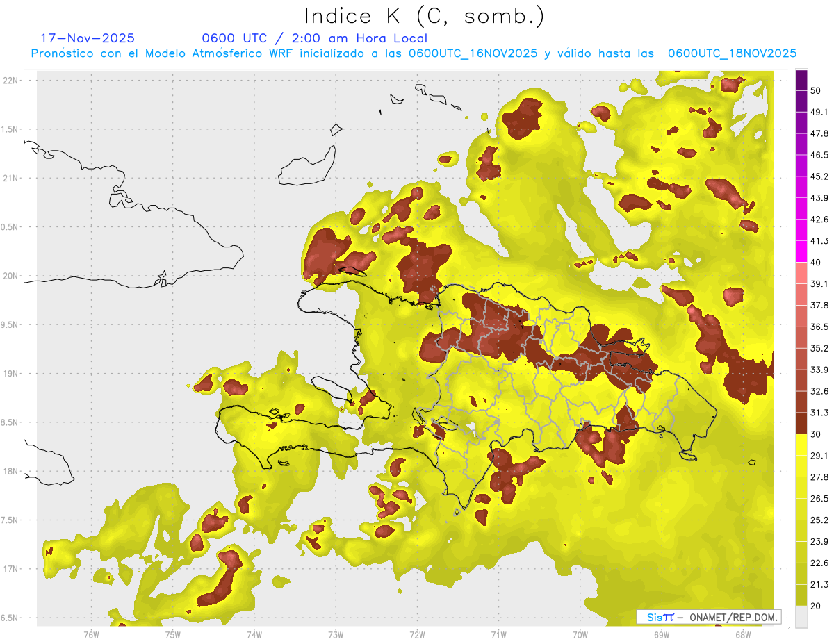Image resolution: width=834 pixels, height=644 pixels.
Task: Click the "49.1" colorbar label
Action: click(819, 112)
